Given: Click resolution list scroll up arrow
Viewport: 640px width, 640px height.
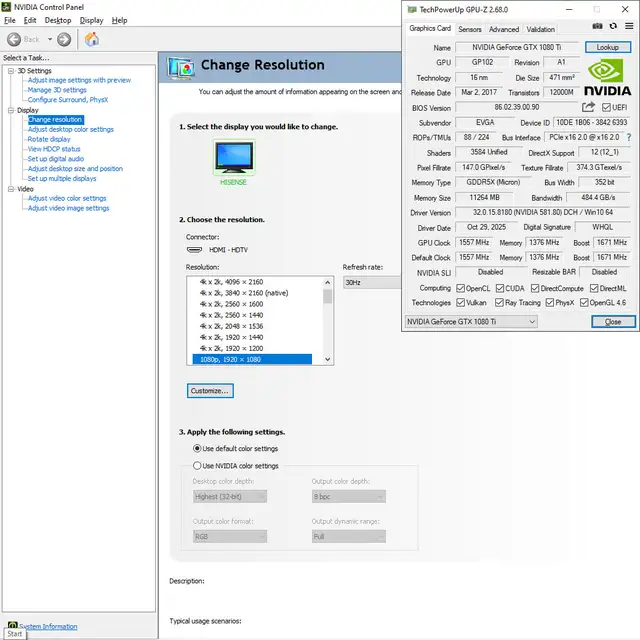Looking at the screenshot, I should coord(327,282).
